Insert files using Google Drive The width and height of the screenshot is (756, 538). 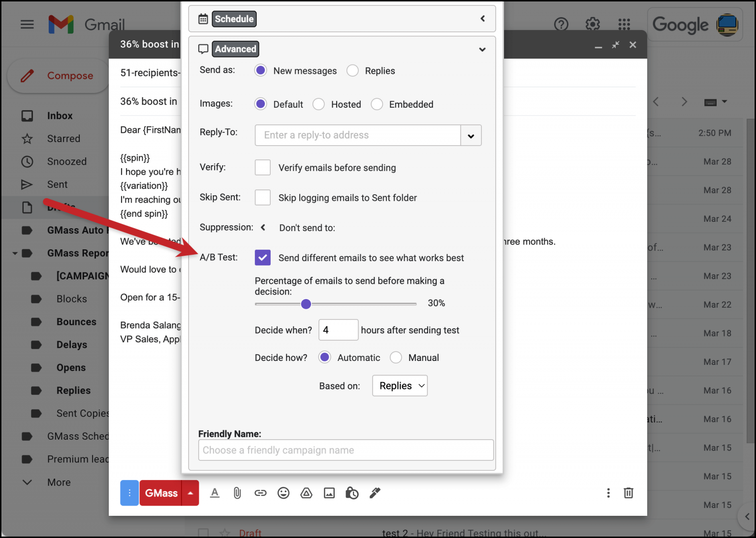[x=306, y=493]
